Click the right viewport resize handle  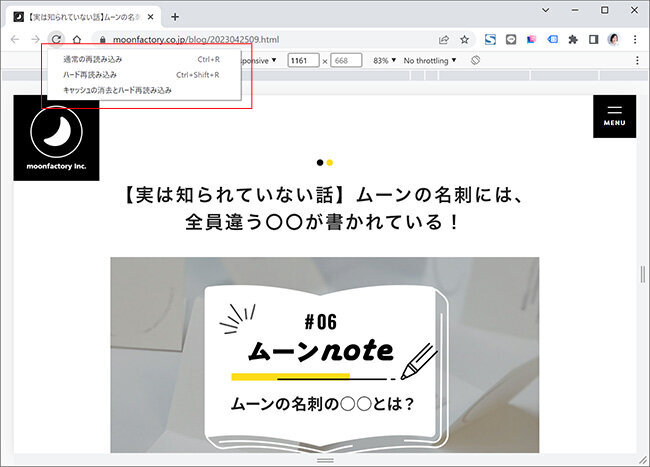(x=643, y=274)
